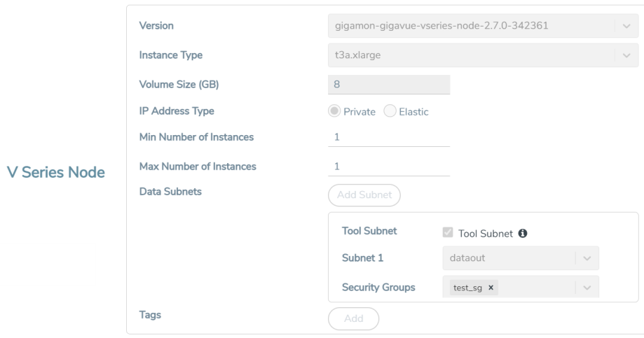Expand the Security Groups dropdown arrow

[587, 288]
